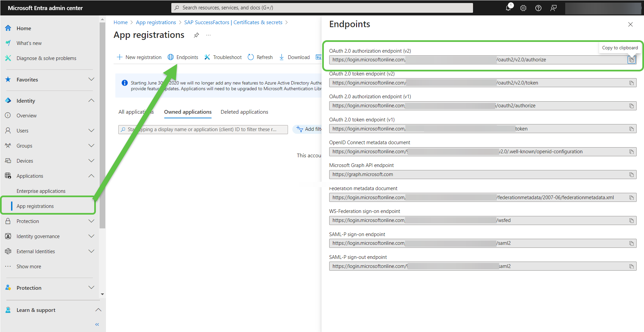644x332 pixels.
Task: Open help question mark icon
Action: [538, 8]
